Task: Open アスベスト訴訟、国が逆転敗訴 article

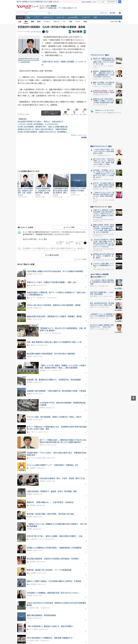Action: pos(54,417)
